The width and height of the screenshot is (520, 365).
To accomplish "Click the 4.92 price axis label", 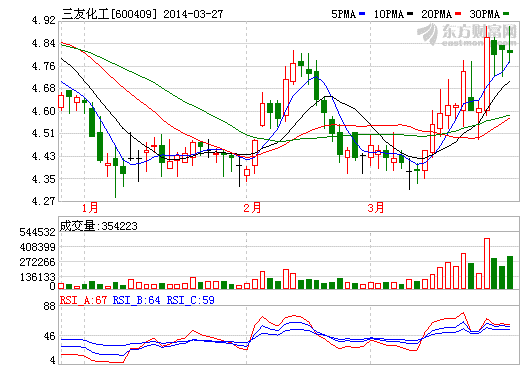I will tap(43, 20).
